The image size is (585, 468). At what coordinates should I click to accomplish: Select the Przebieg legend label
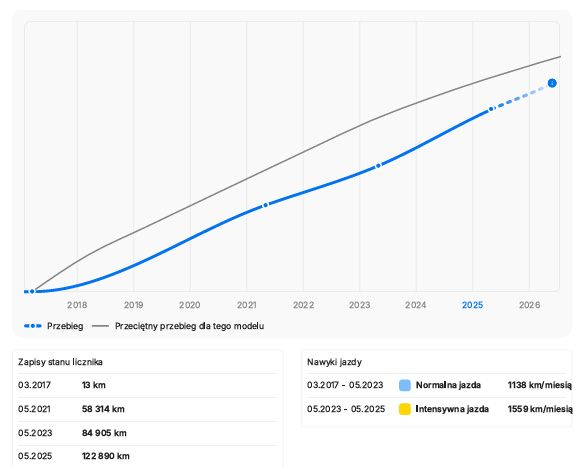[x=65, y=326]
